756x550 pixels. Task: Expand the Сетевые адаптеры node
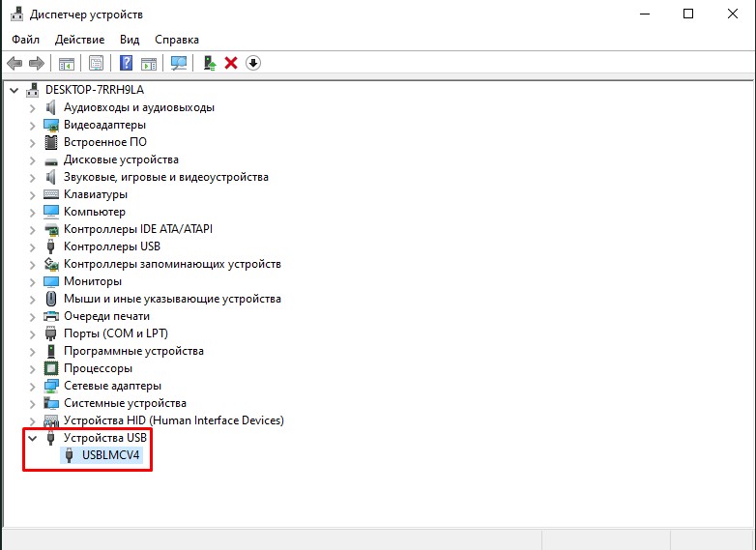point(33,386)
